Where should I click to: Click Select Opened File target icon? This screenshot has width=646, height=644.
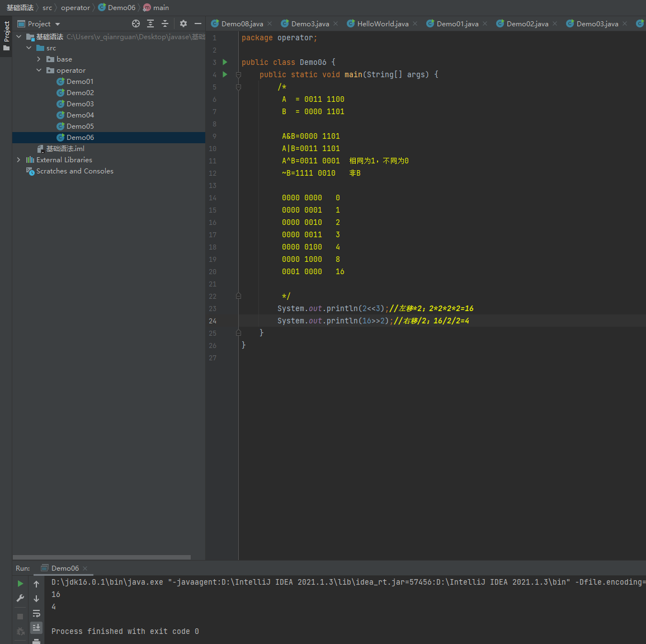point(135,24)
